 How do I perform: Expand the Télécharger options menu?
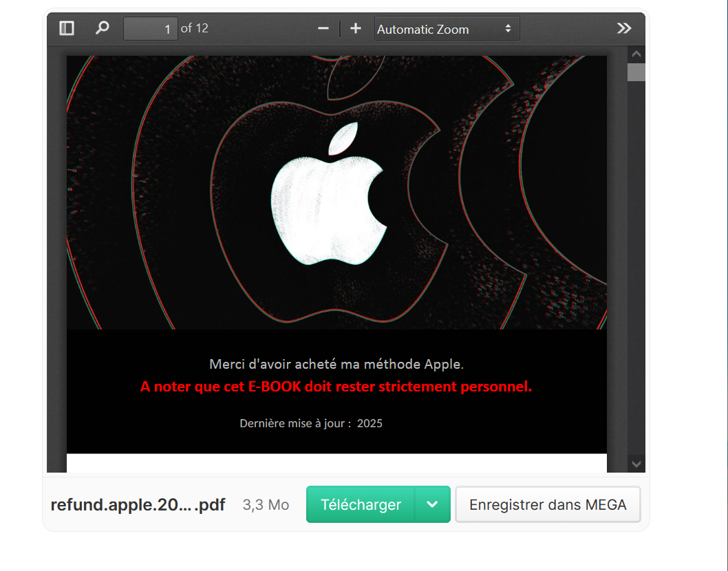432,504
